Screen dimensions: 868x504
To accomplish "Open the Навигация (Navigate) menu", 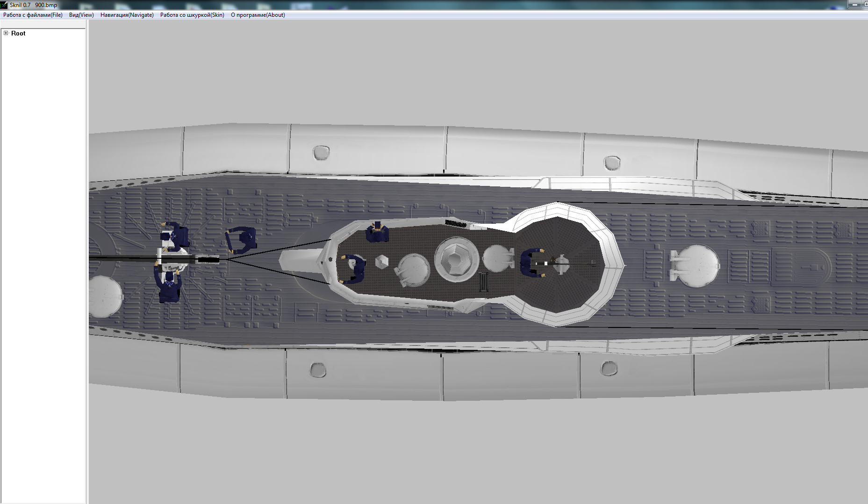I will pos(127,15).
